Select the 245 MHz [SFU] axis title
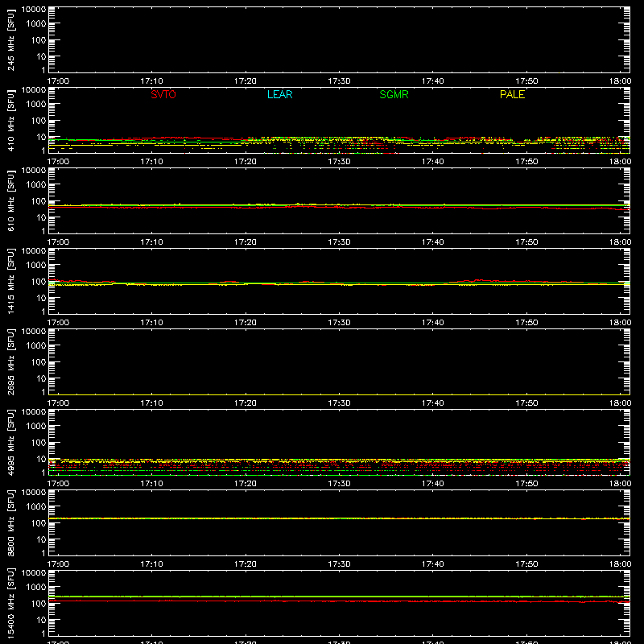644x644 pixels. [x=10, y=39]
